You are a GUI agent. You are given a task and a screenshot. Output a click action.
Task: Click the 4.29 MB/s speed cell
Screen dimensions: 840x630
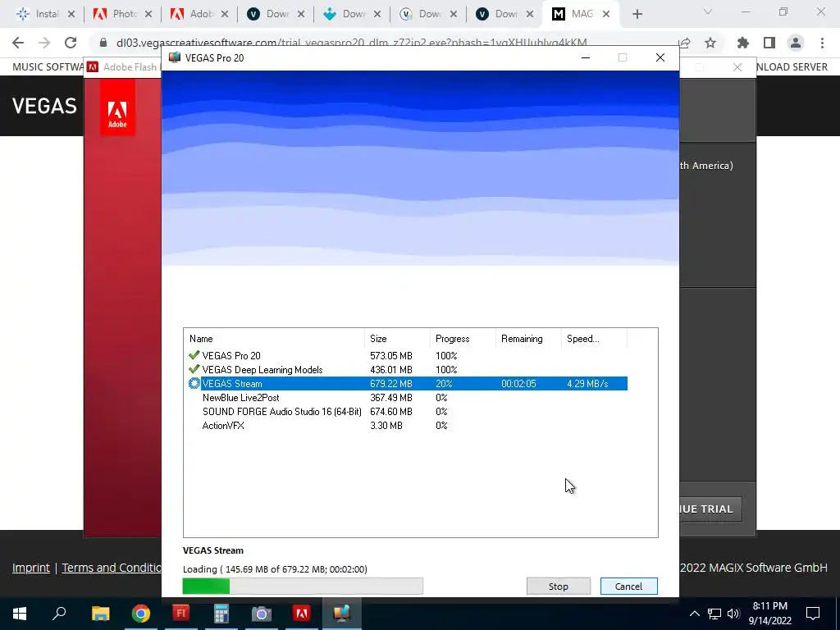click(587, 384)
